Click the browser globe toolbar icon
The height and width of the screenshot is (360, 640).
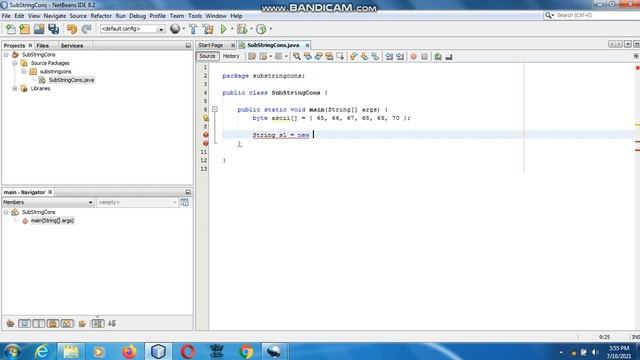[175, 29]
